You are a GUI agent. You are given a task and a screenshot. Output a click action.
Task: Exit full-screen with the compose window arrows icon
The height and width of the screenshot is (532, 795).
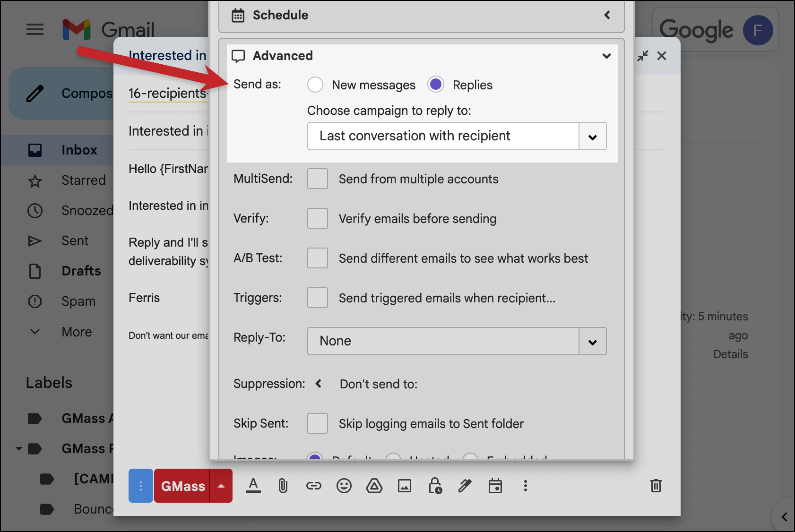coord(643,56)
